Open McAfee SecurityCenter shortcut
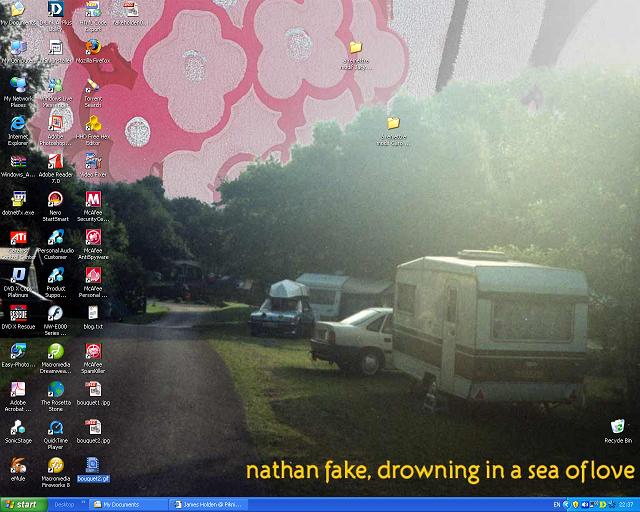Viewport: 640px width, 512px height. coord(93,206)
